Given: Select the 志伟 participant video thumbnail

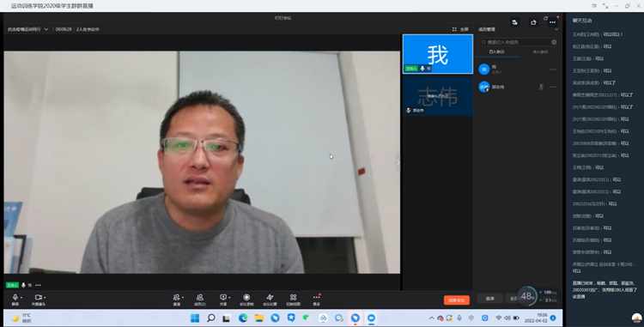Looking at the screenshot, I should [438, 96].
